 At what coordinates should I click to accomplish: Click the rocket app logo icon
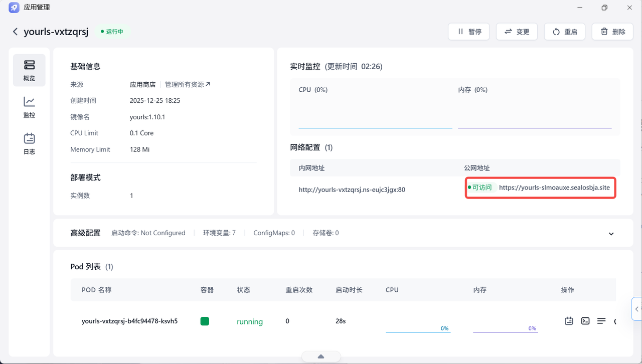(x=14, y=8)
